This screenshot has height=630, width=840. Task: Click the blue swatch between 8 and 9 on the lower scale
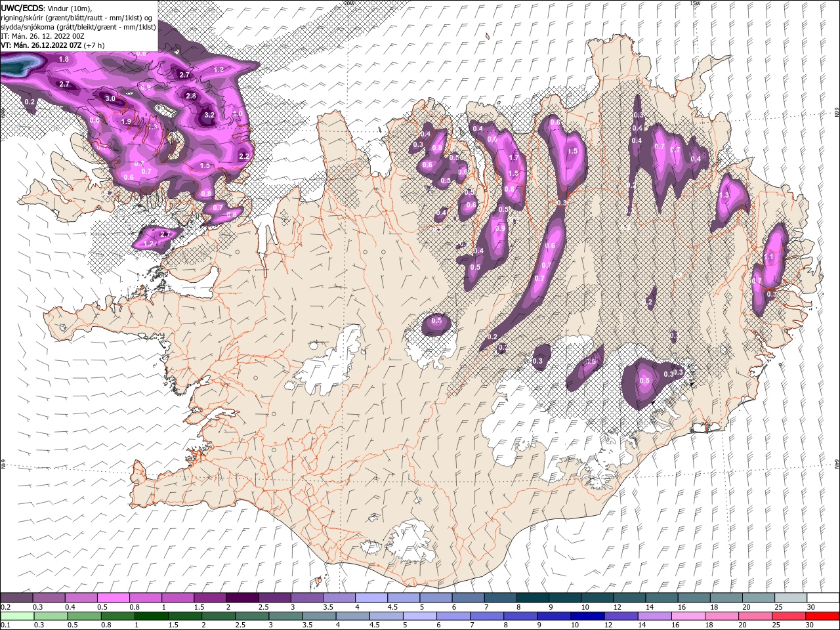[x=520, y=616]
